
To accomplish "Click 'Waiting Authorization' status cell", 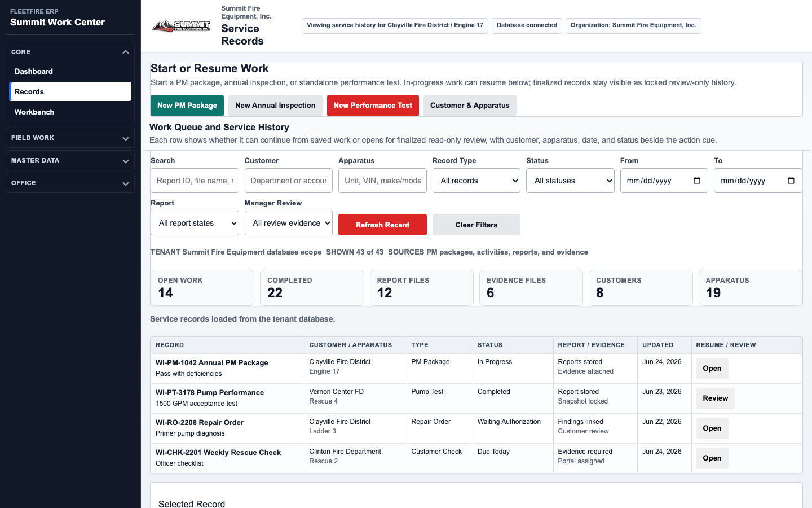I will tap(509, 422).
